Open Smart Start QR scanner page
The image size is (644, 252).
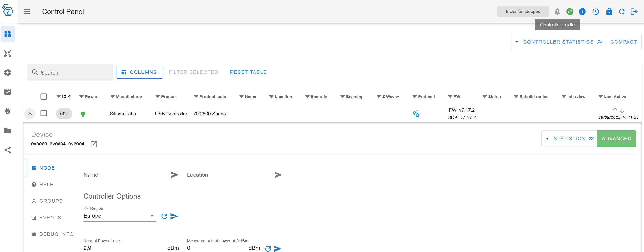point(8,53)
